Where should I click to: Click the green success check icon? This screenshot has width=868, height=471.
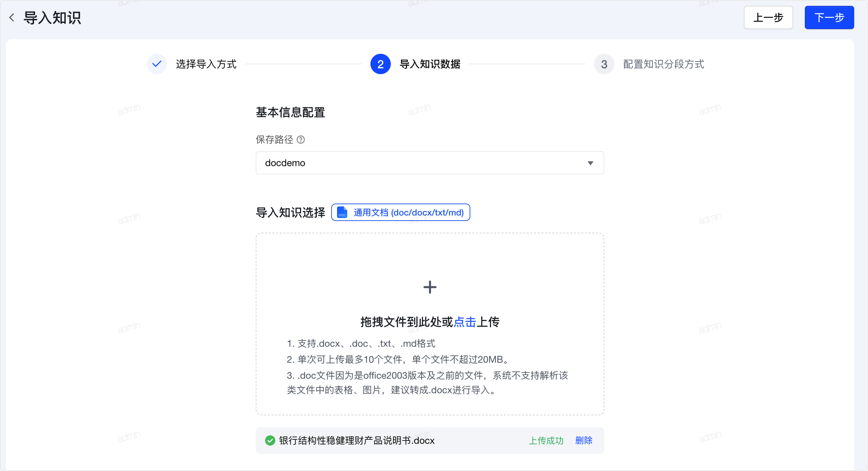[270, 440]
